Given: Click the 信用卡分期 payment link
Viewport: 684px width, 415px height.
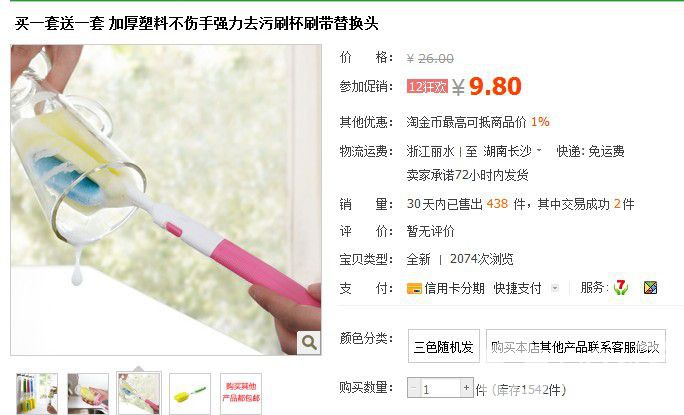Looking at the screenshot, I should click(454, 288).
